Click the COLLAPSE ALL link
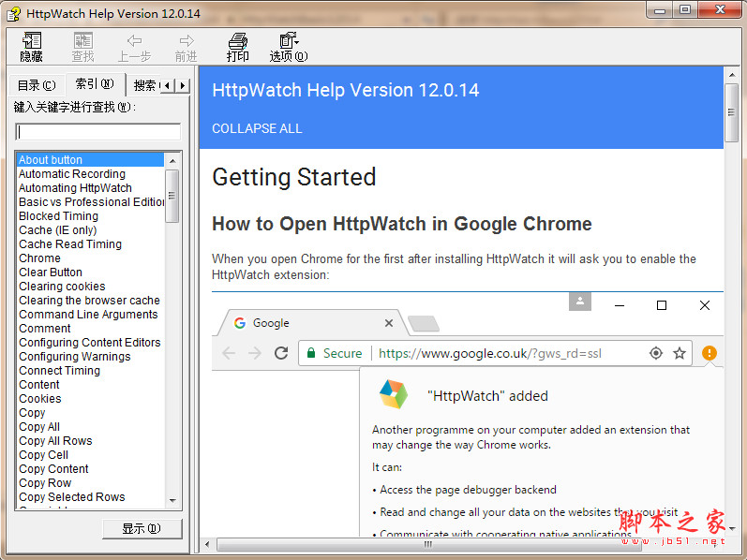 tap(257, 128)
